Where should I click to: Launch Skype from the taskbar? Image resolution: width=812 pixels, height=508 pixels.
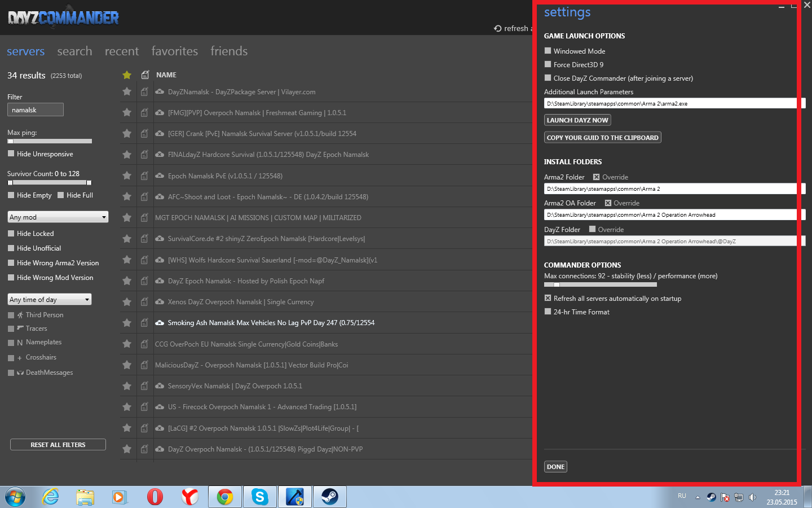[260, 497]
